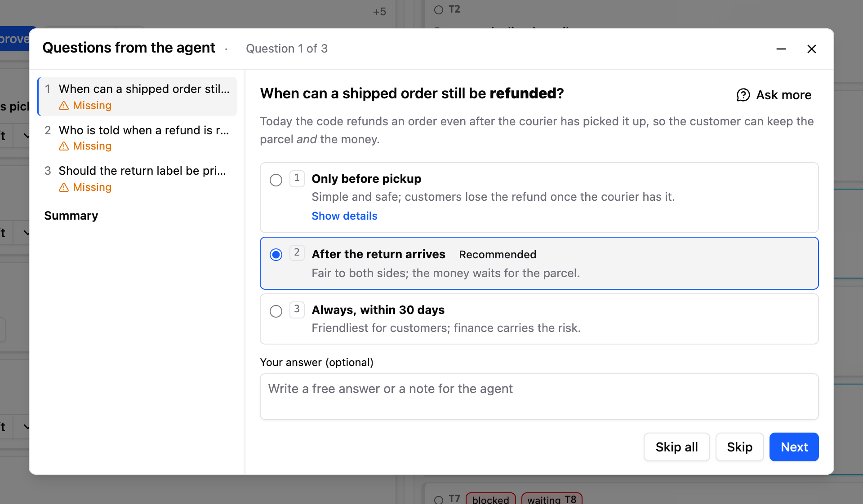Screen dimensions: 863x504
Task: Click the '+5' counter in background
Action: 379,12
